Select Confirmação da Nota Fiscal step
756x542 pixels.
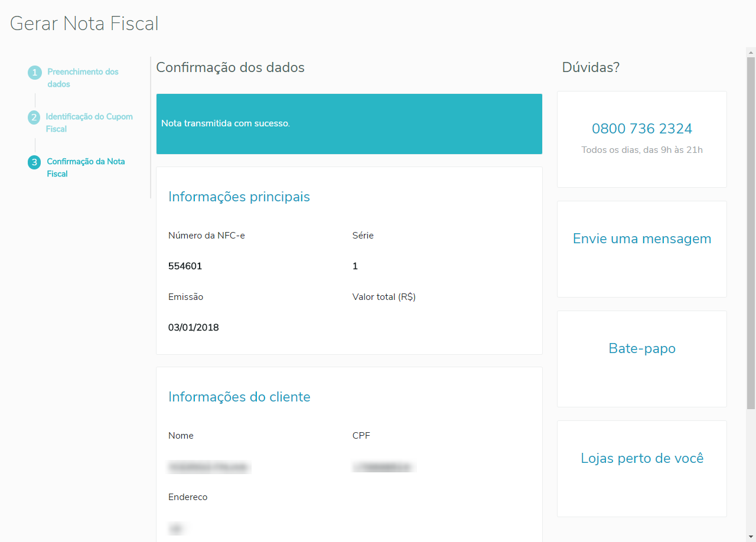click(86, 168)
